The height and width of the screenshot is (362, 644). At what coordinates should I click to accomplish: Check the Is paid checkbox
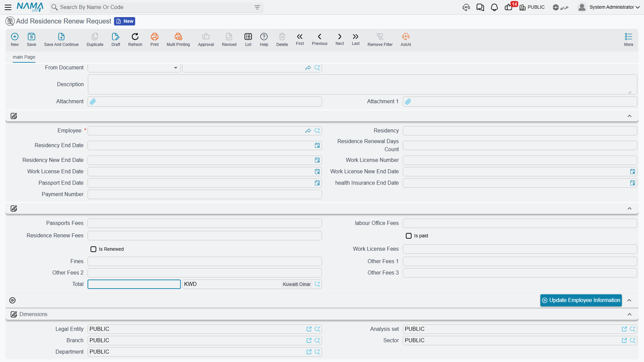click(409, 236)
